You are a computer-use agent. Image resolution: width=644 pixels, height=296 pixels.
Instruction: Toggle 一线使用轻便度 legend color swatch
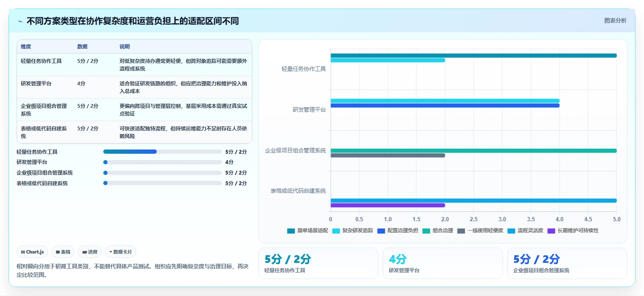coord(461,231)
